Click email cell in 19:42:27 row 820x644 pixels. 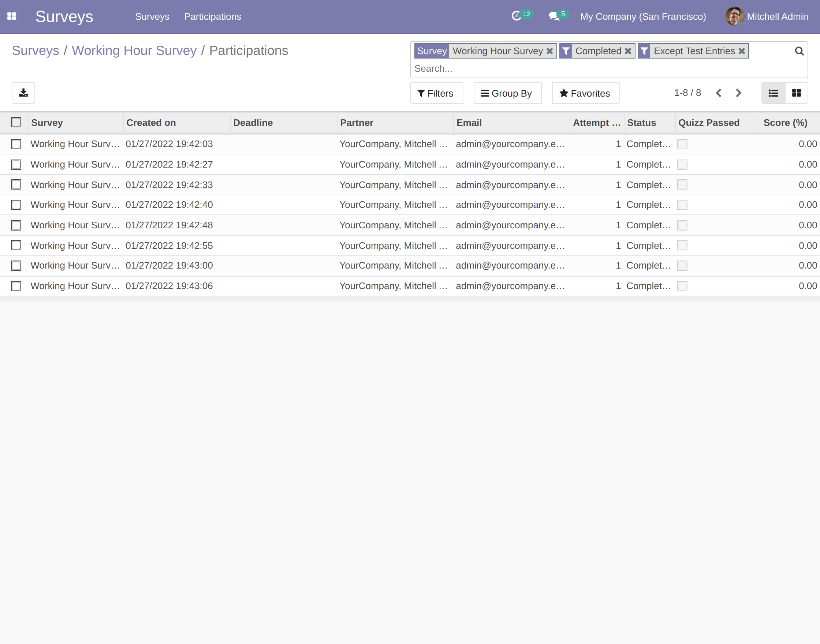click(510, 164)
